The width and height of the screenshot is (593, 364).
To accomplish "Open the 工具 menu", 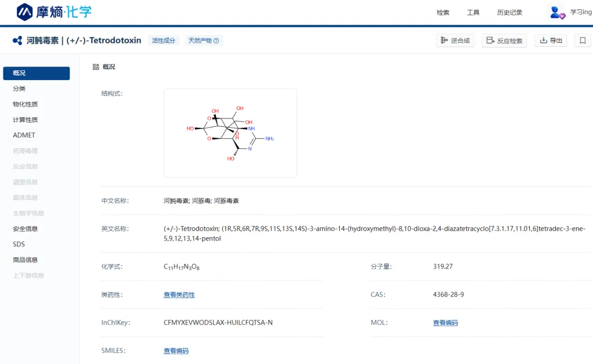I will [x=473, y=13].
